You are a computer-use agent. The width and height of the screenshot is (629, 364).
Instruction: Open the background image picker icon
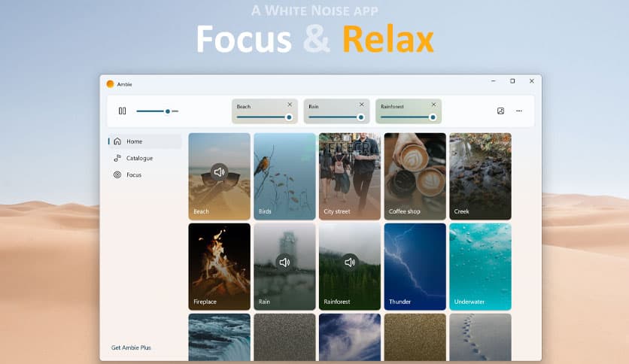[500, 111]
